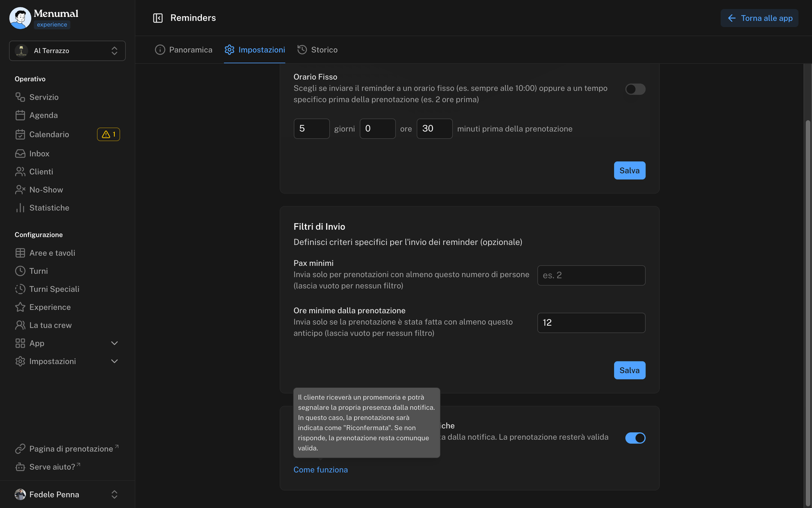Screen dimensions: 812x508
Task: Save the Filtri di Invio section
Action: (629, 370)
